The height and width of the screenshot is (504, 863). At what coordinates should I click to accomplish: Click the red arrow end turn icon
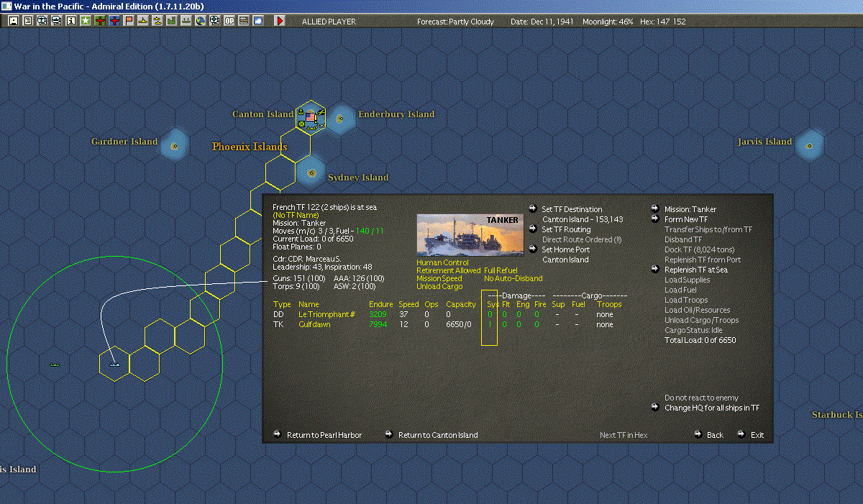[x=280, y=21]
